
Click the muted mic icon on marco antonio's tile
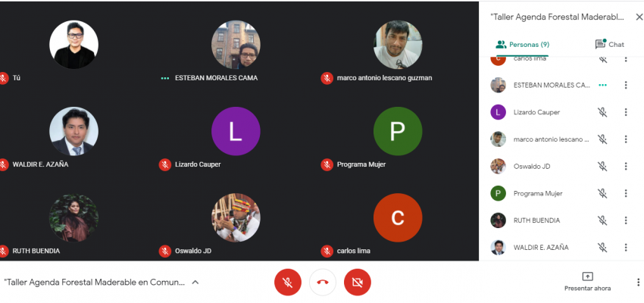[327, 78]
